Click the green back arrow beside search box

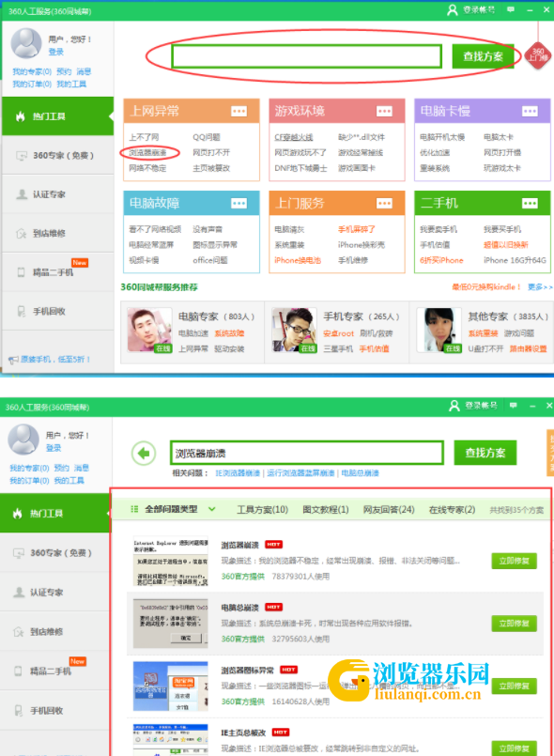[144, 454]
